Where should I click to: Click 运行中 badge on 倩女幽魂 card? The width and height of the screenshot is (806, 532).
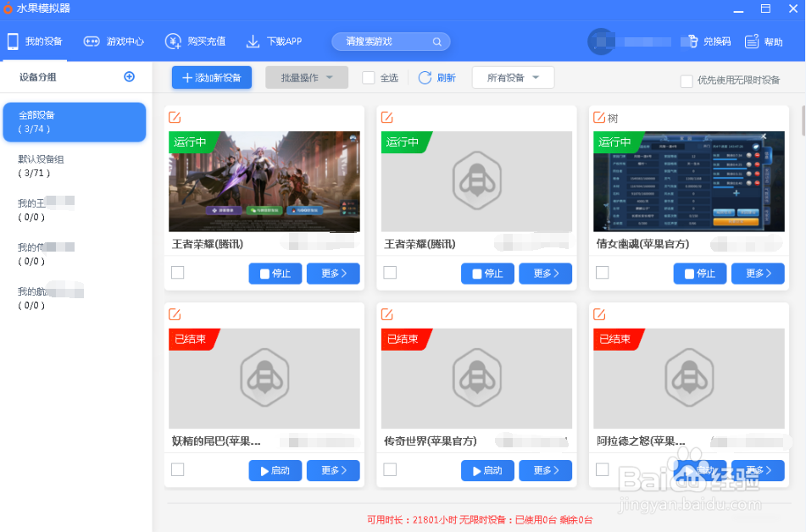[616, 141]
